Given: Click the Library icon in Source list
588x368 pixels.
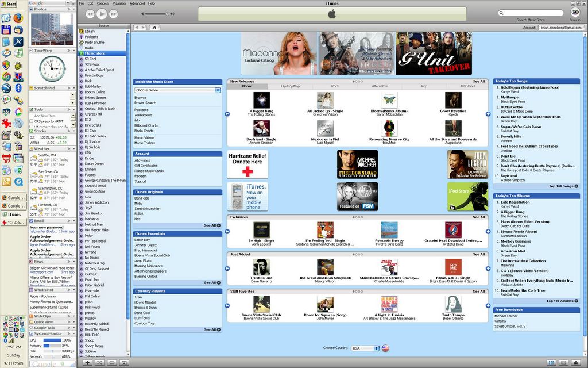Looking at the screenshot, I should click(82, 32).
